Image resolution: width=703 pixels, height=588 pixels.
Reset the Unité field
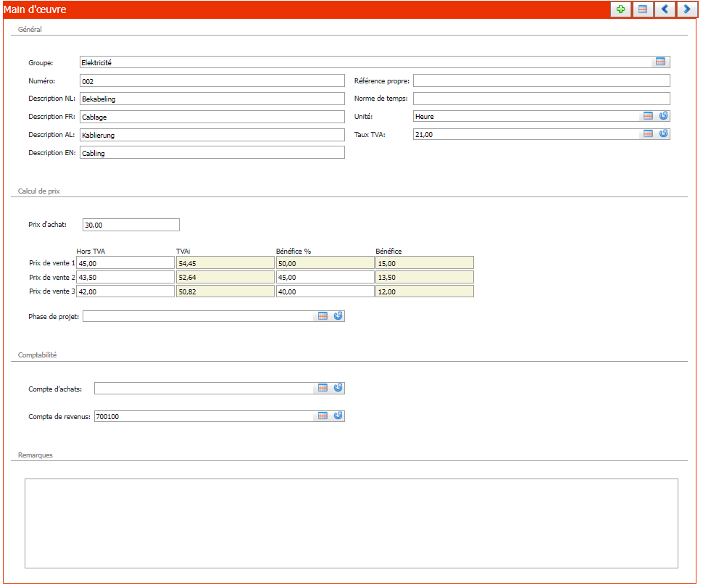click(664, 116)
